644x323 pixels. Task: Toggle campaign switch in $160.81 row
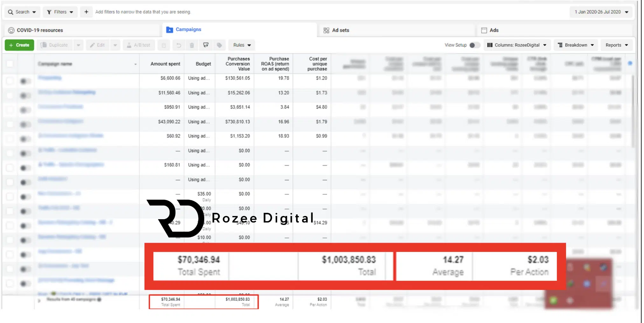pyautogui.click(x=25, y=168)
